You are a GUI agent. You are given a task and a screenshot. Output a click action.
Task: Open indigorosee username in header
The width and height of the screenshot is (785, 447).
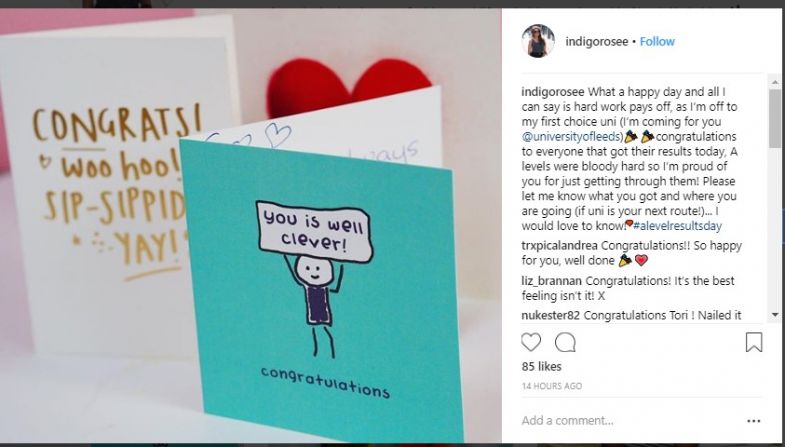[596, 42]
